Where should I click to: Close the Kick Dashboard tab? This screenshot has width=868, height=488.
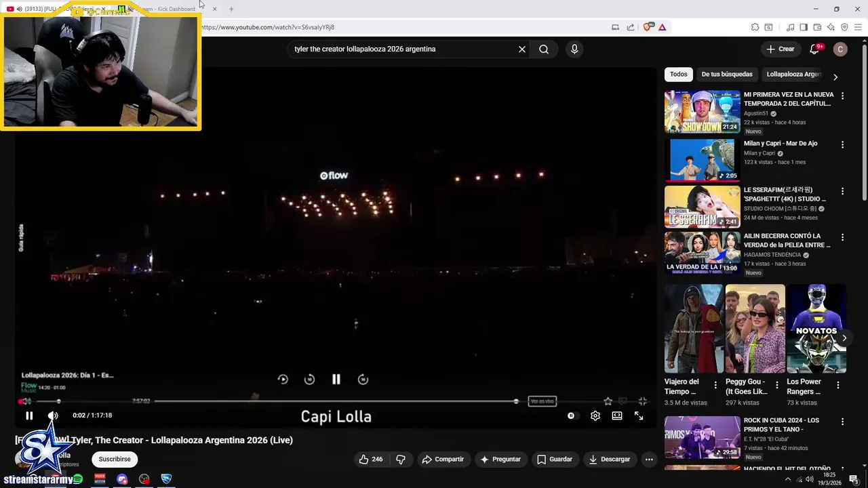click(214, 9)
